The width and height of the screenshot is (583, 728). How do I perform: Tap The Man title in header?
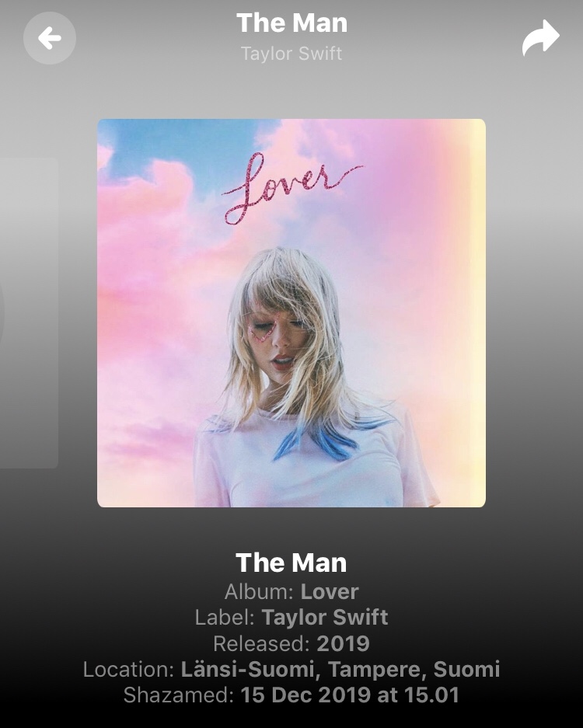291,23
